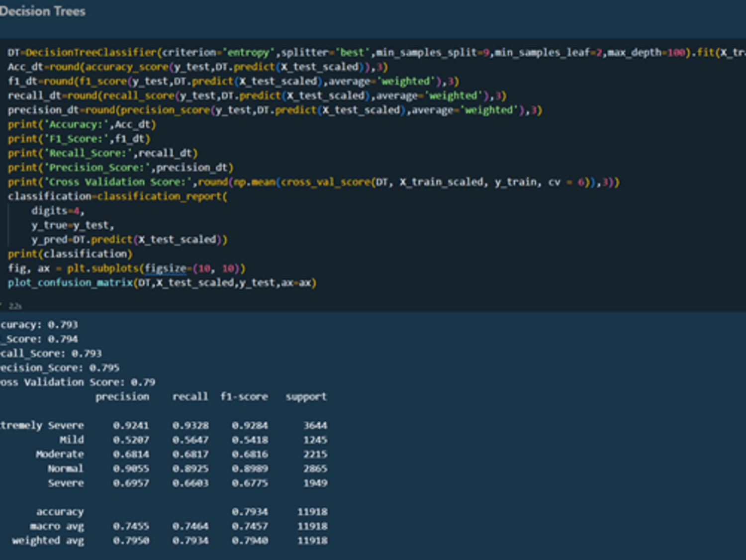This screenshot has width=746, height=560.
Task: Click the print('Precision_Score:',precision_dt) line
Action: pyautogui.click(x=121, y=168)
